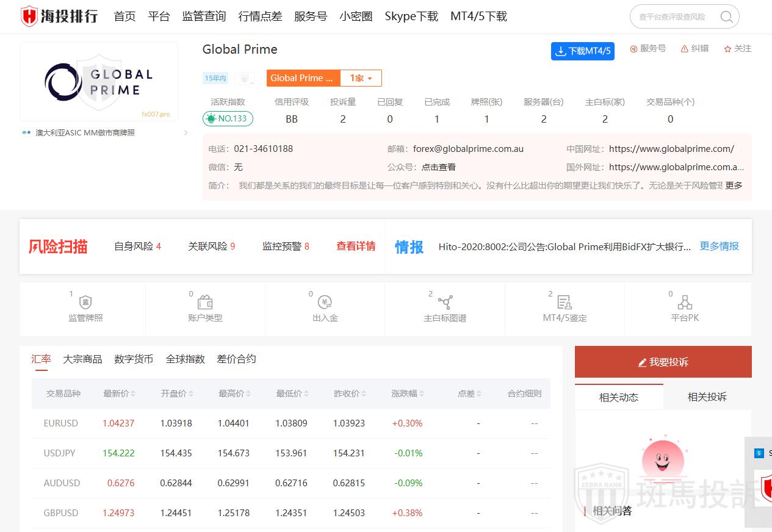Switch to 大宗商品 tab
The width and height of the screenshot is (772, 532).
pos(82,359)
